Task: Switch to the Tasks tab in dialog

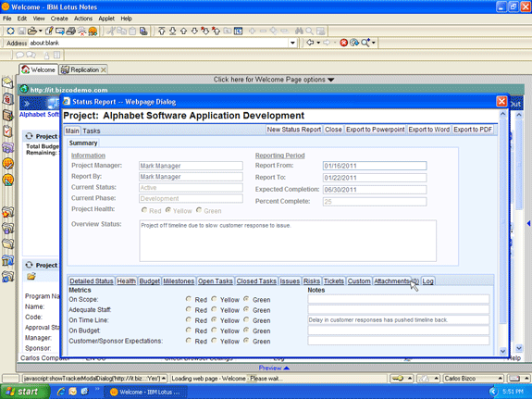Action: [x=92, y=131]
